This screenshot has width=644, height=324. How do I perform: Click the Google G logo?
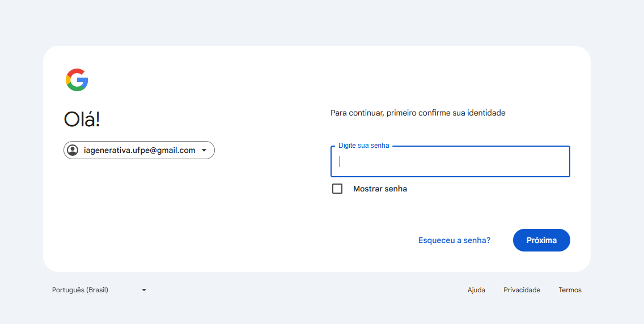[x=77, y=80]
